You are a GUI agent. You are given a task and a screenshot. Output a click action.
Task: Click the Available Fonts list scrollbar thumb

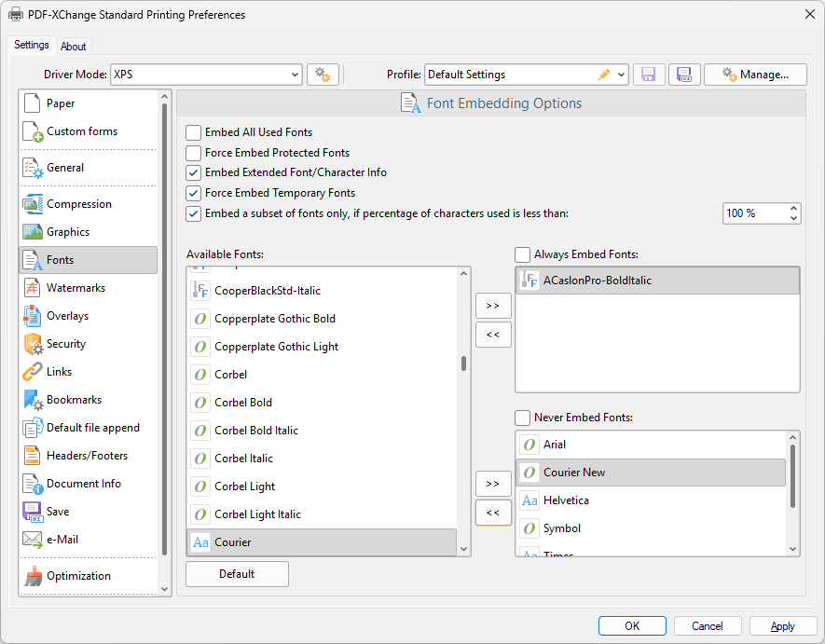[463, 363]
